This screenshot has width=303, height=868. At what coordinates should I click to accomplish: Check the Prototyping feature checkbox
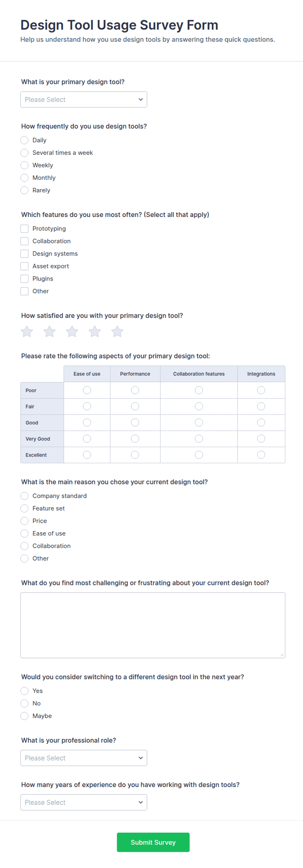coord(24,229)
